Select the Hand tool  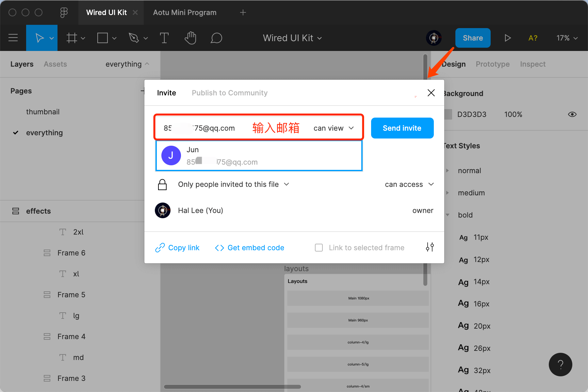click(190, 38)
